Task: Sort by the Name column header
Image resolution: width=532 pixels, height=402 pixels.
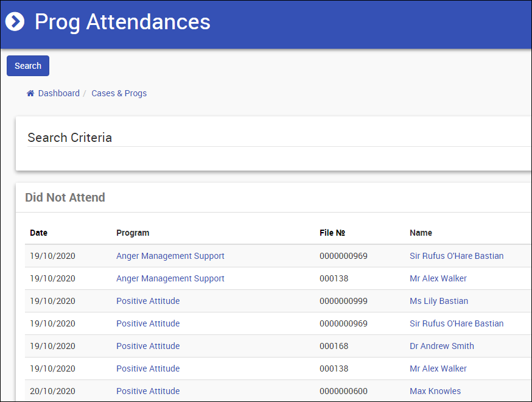Action: click(x=421, y=233)
